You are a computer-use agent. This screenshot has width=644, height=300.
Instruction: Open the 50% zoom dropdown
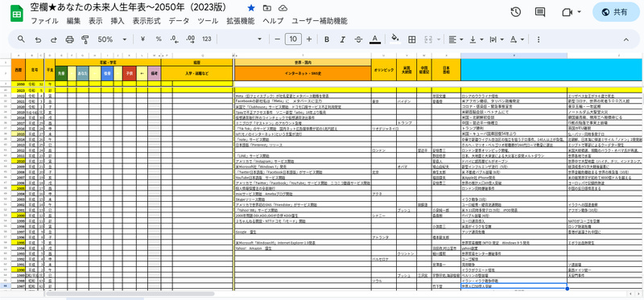coord(112,39)
